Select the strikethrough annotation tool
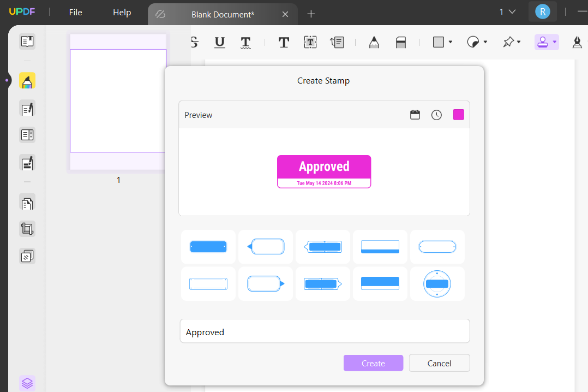588x392 pixels. pyautogui.click(x=194, y=41)
